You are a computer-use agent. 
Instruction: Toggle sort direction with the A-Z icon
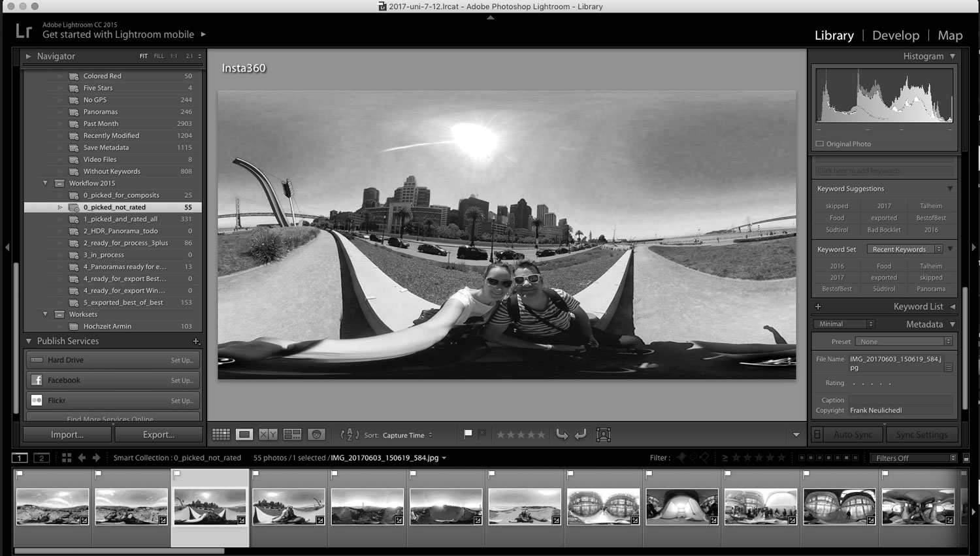351,434
